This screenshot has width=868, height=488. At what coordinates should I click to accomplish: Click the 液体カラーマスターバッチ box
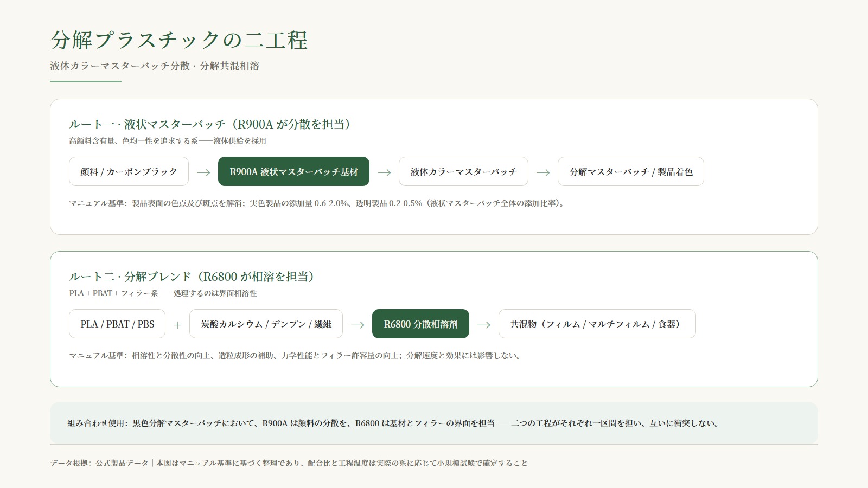[463, 171]
